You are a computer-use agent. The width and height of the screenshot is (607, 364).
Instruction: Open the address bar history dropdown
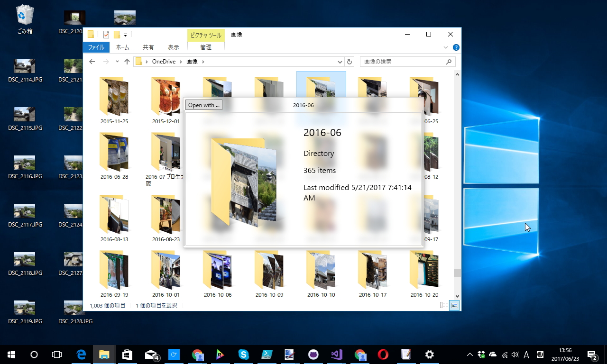tap(340, 62)
